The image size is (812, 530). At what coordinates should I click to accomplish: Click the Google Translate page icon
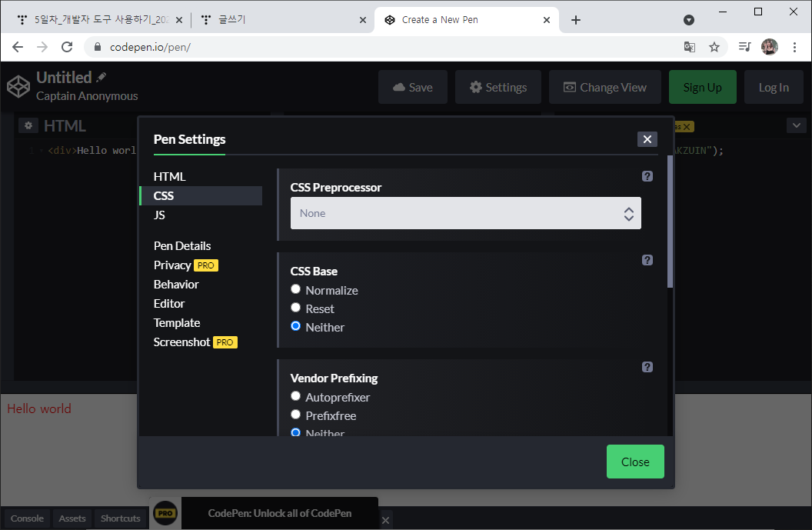click(689, 47)
